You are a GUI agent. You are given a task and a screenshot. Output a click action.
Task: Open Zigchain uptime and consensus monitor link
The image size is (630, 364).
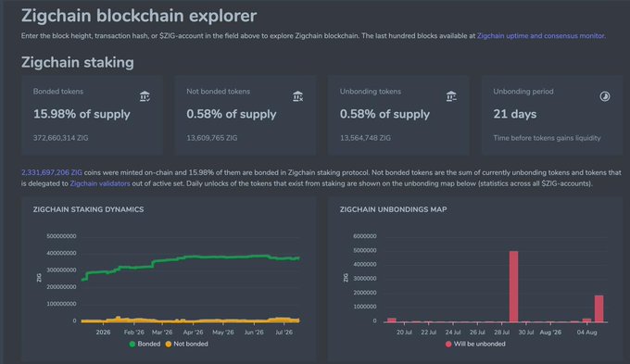click(540, 36)
